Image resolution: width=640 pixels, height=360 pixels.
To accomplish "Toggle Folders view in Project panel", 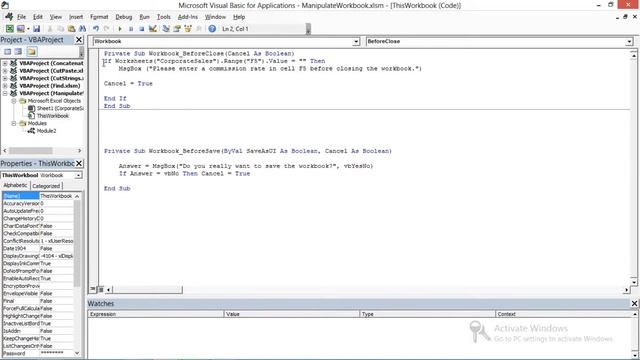I will point(32,51).
